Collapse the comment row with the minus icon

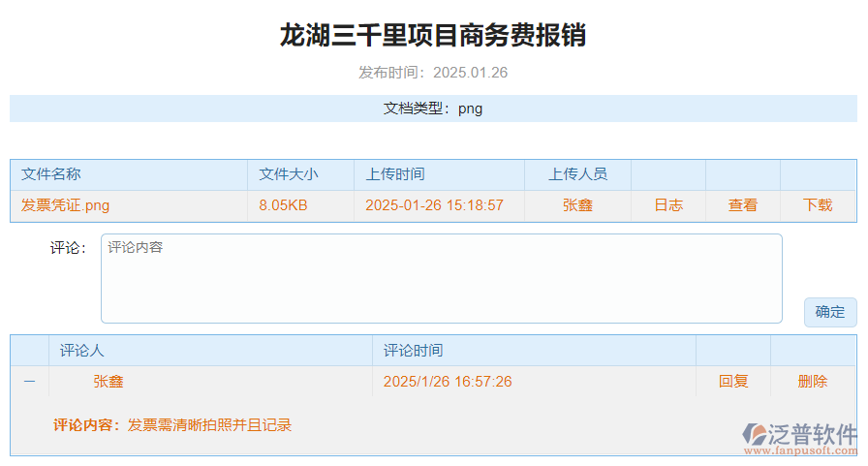[29, 382]
